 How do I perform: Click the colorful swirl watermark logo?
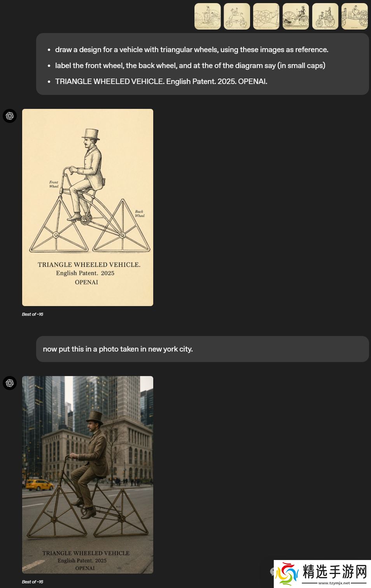tap(288, 574)
